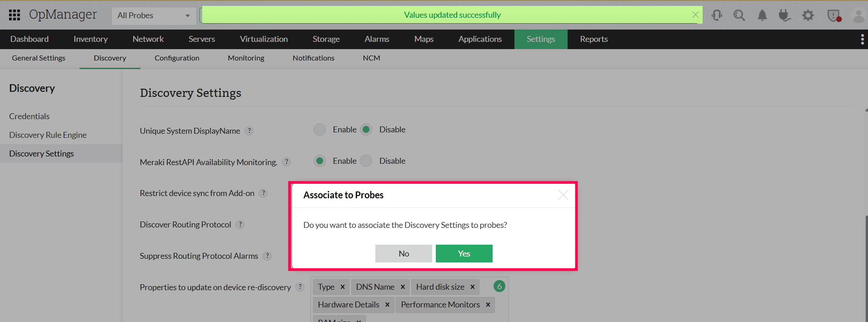Open the Alarms menu
The height and width of the screenshot is (322, 868).
point(377,39)
